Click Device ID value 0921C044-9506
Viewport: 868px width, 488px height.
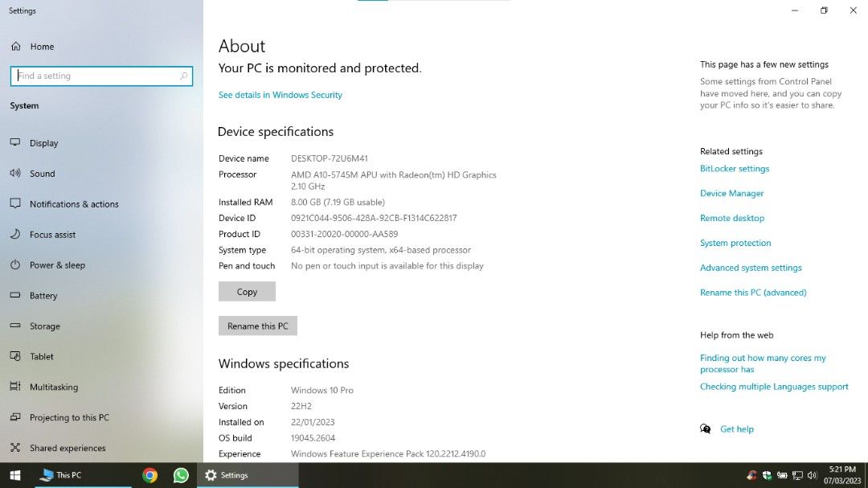pyautogui.click(x=374, y=218)
